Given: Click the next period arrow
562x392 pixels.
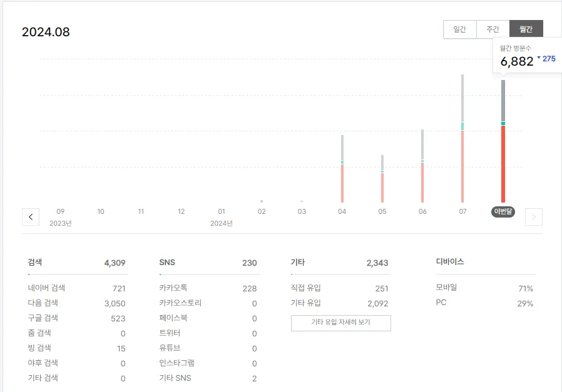Looking at the screenshot, I should [533, 217].
